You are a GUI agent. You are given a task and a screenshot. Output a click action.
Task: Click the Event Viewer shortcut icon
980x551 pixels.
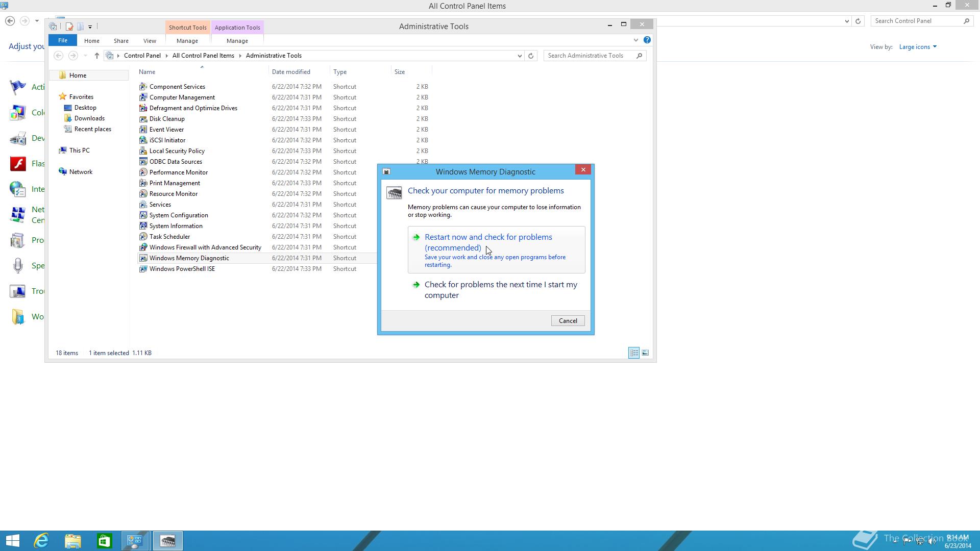coord(143,130)
